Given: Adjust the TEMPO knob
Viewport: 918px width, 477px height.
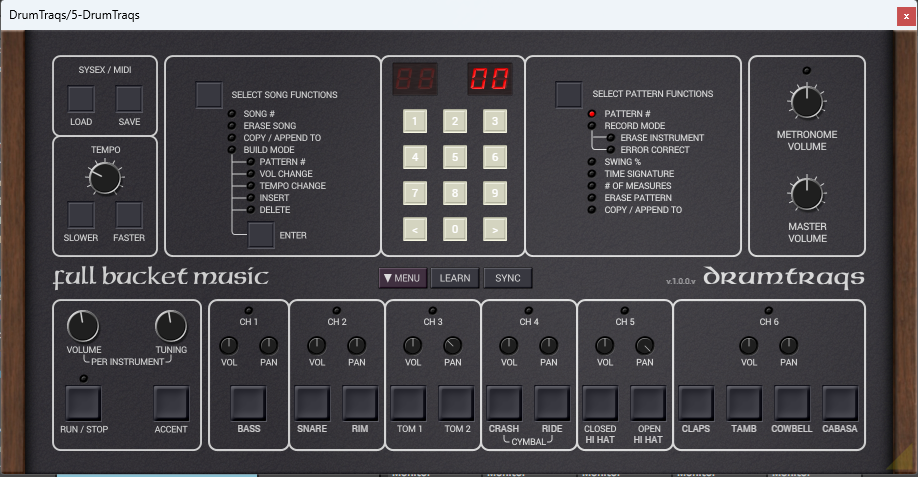Looking at the screenshot, I should [105, 178].
